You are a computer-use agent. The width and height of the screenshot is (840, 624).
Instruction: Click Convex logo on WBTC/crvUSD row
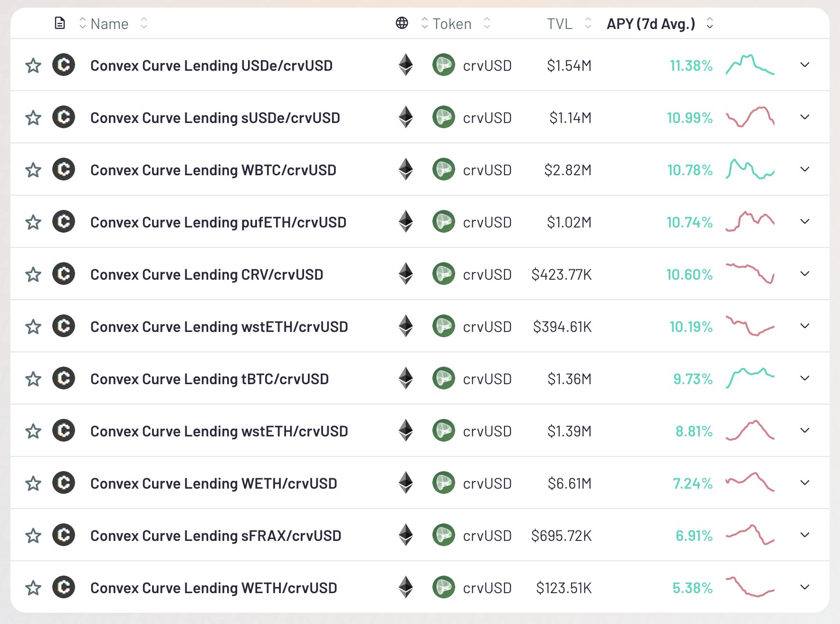tap(64, 169)
